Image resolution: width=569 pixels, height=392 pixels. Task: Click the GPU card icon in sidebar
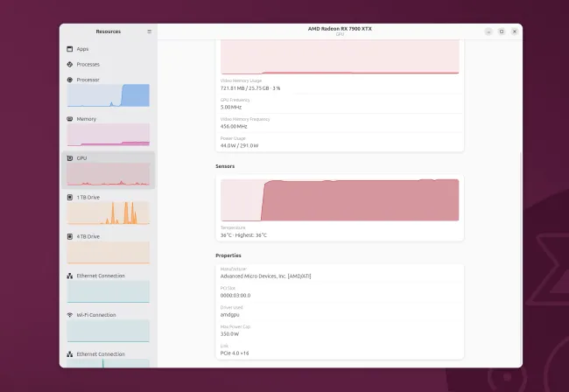(70, 158)
